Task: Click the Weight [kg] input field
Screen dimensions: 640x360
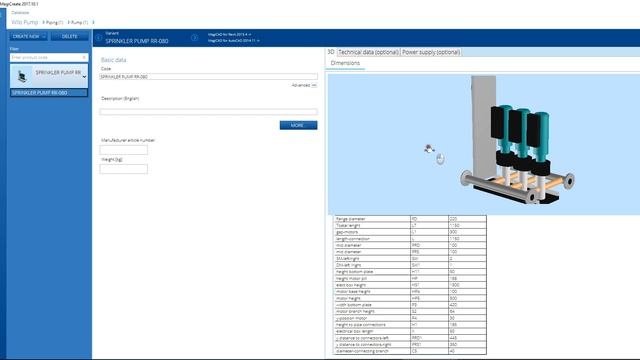Action: tap(124, 169)
